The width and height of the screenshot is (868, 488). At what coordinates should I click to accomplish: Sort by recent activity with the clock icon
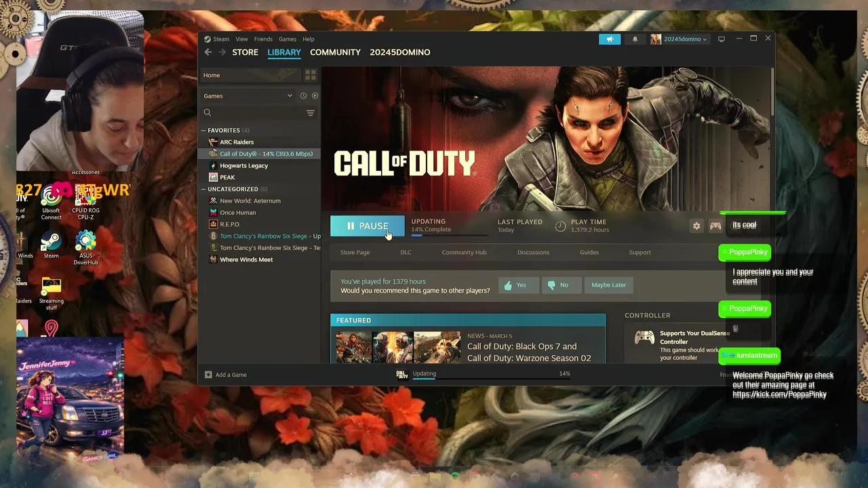[x=303, y=96]
